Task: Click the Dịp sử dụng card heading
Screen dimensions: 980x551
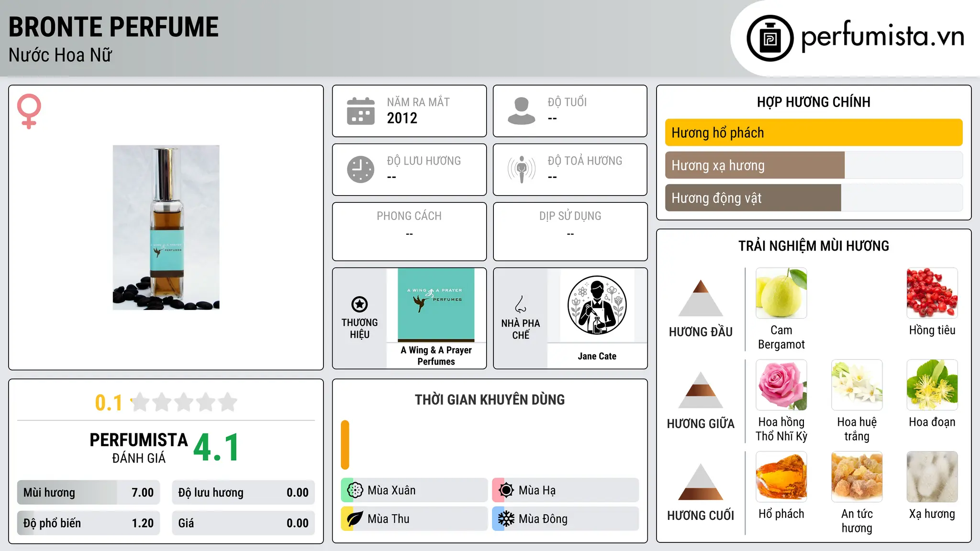Action: [570, 216]
